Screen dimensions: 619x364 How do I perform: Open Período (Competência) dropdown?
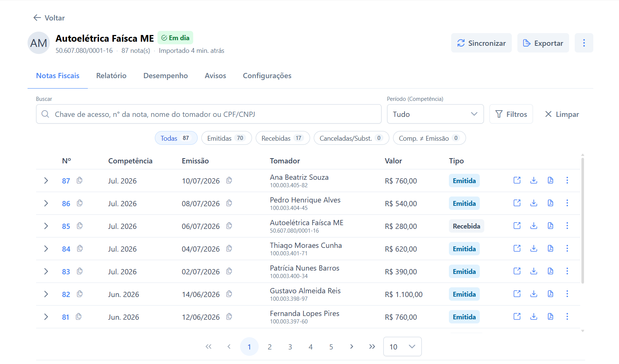pos(435,114)
